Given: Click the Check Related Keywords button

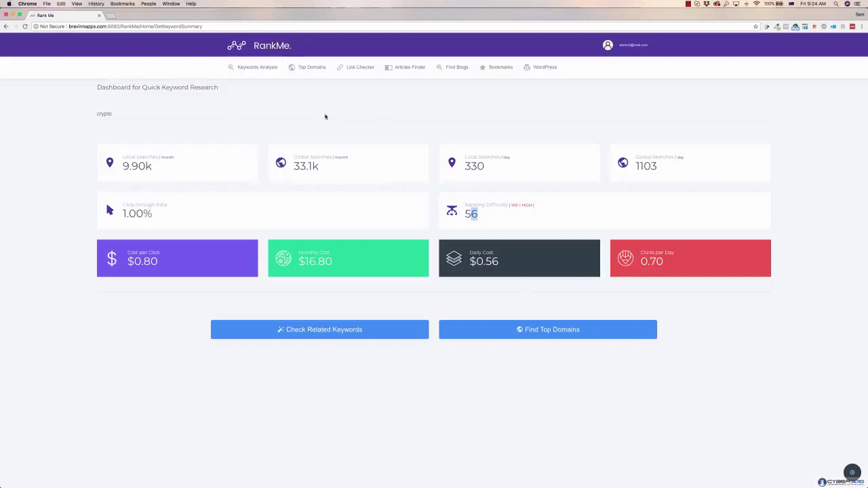Looking at the screenshot, I should (319, 329).
